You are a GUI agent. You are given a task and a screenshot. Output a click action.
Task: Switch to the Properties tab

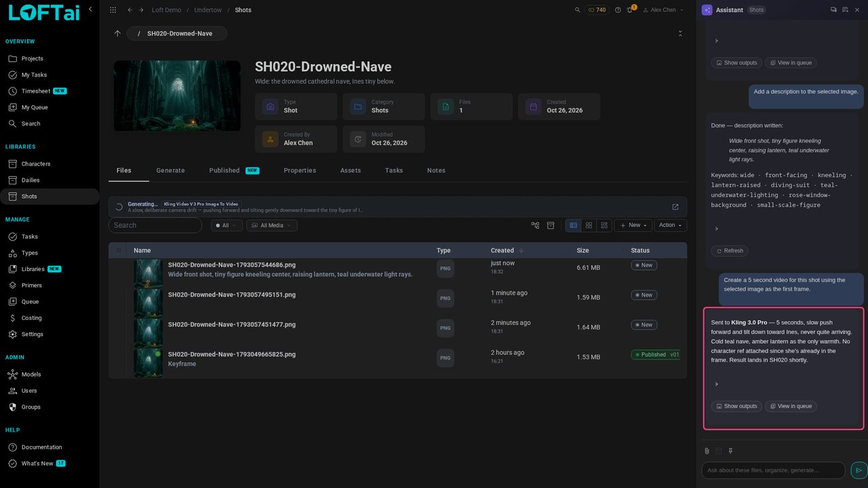click(x=300, y=170)
